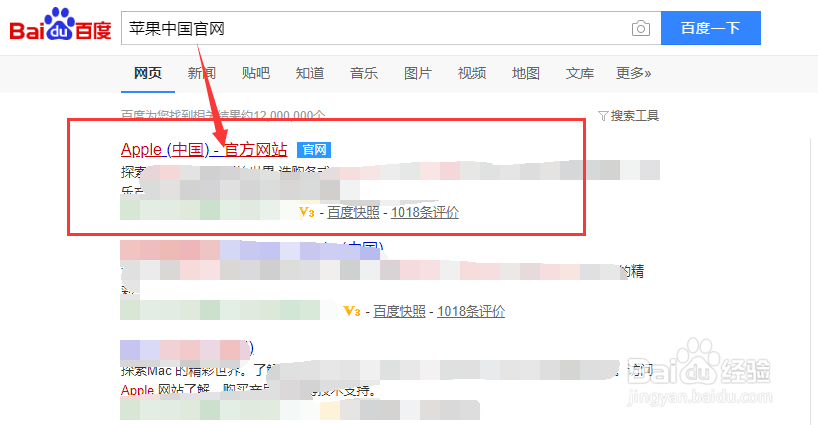Click the 百度一下 search button
The height and width of the screenshot is (425, 818).
[x=711, y=28]
